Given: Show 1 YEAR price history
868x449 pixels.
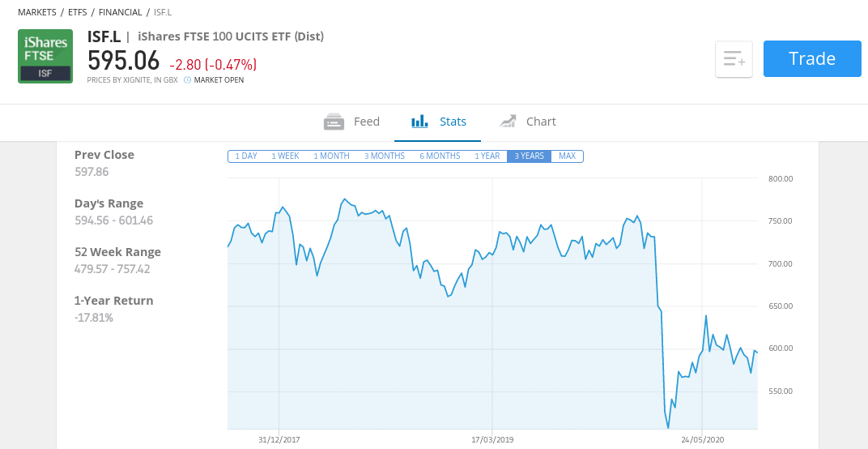Looking at the screenshot, I should tap(487, 156).
